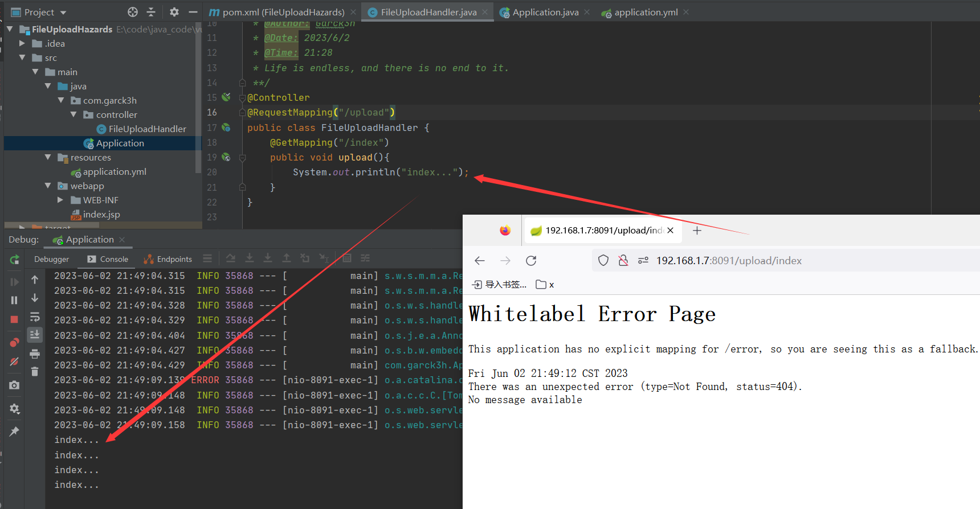Click Collapse All icon in Project panel
980x509 pixels.
pos(151,12)
